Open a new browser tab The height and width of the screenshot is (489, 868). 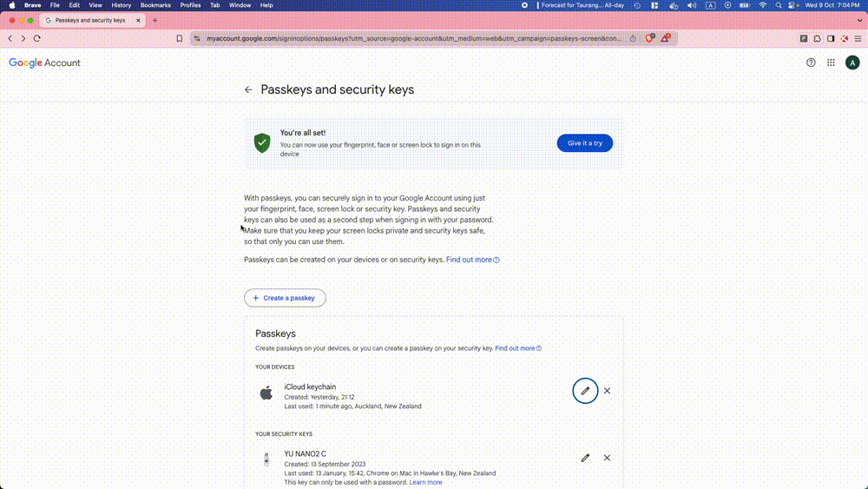(x=155, y=21)
